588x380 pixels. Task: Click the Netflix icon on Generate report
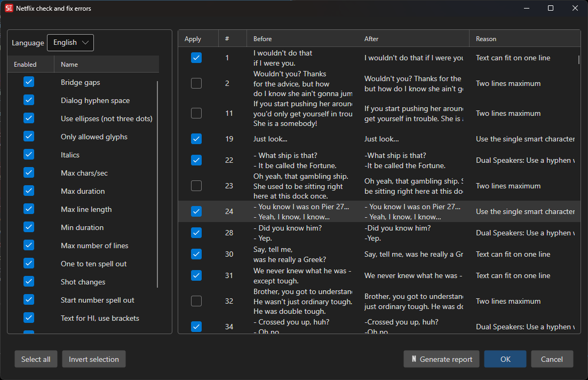[x=414, y=359]
